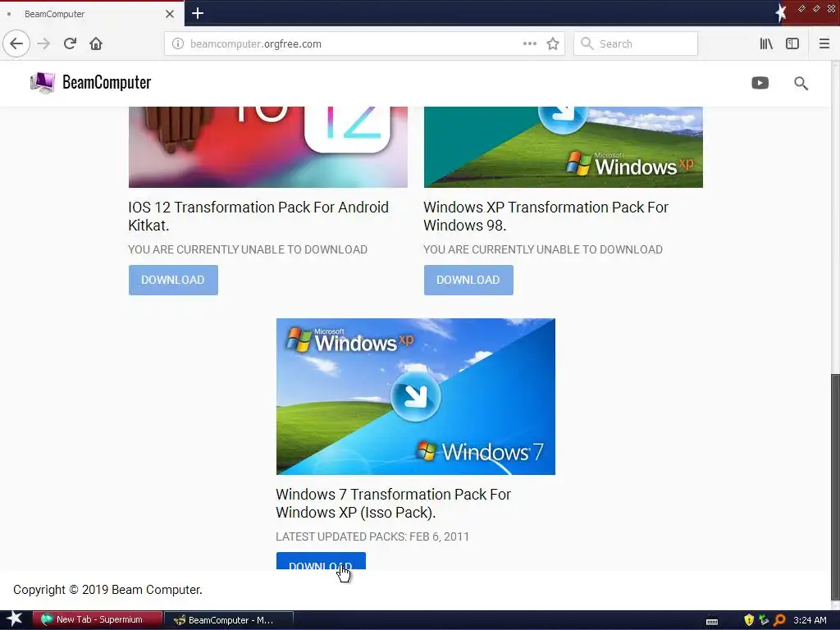840x630 pixels.
Task: Open the YouTube icon in site header
Action: [760, 83]
